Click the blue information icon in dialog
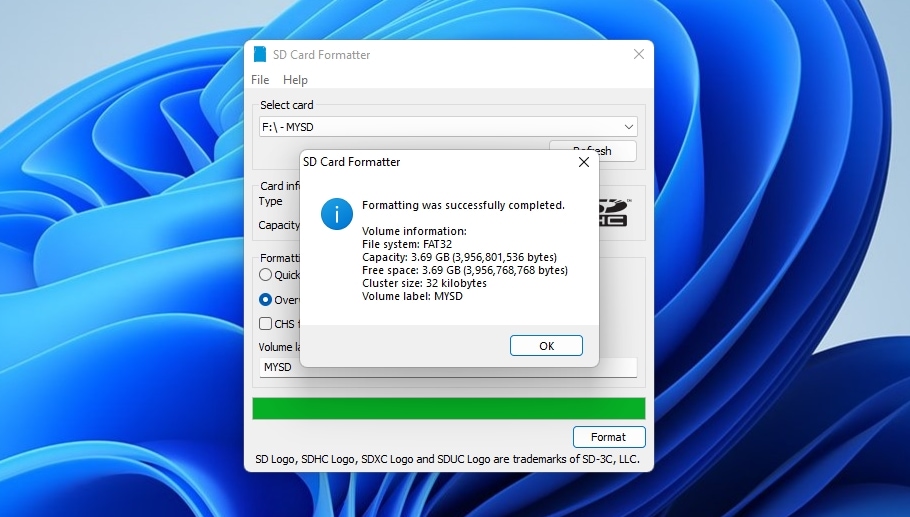This screenshot has width=910, height=517. (337, 214)
